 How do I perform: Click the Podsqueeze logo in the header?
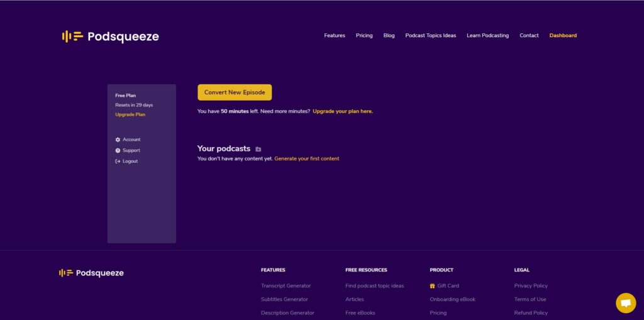(x=111, y=36)
